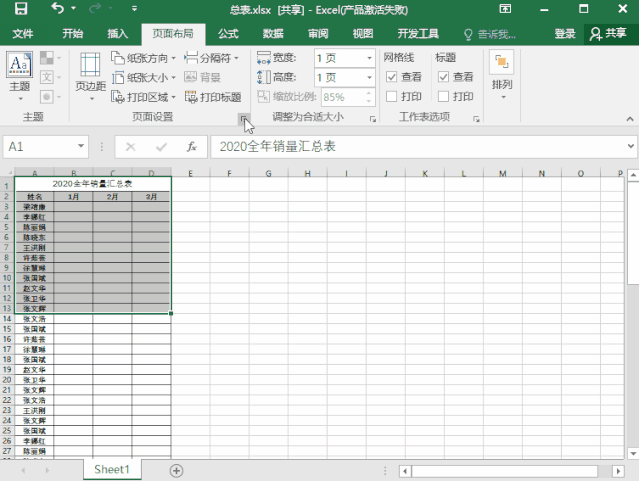The width and height of the screenshot is (639, 481).
Task: Click the previous sheet navigation arrow
Action: point(23,470)
